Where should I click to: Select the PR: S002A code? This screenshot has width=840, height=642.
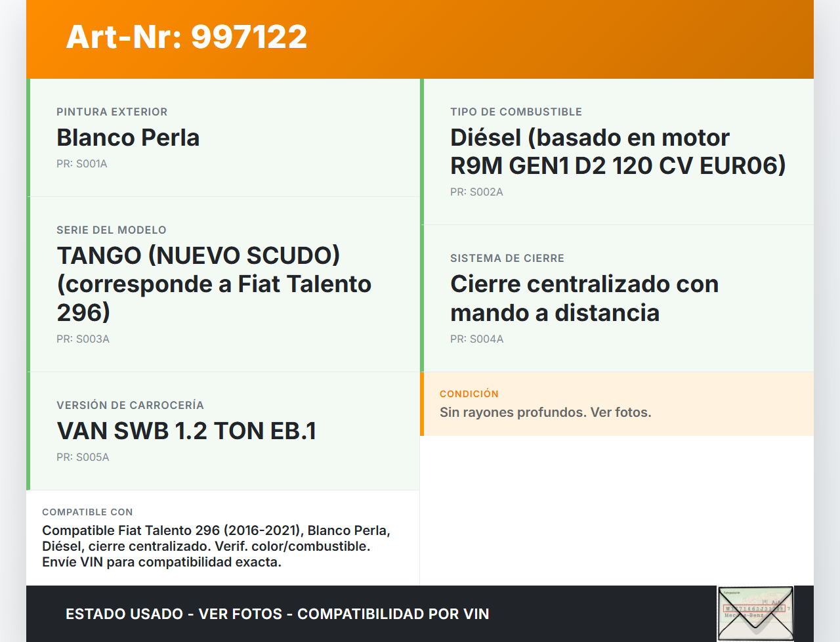point(476,192)
